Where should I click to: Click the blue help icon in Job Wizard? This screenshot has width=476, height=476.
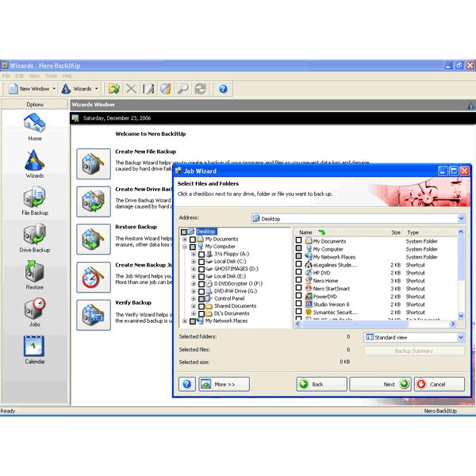pos(188,384)
